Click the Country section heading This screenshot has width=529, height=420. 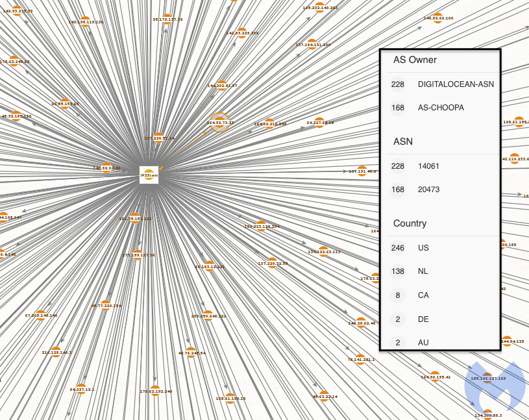click(x=410, y=223)
